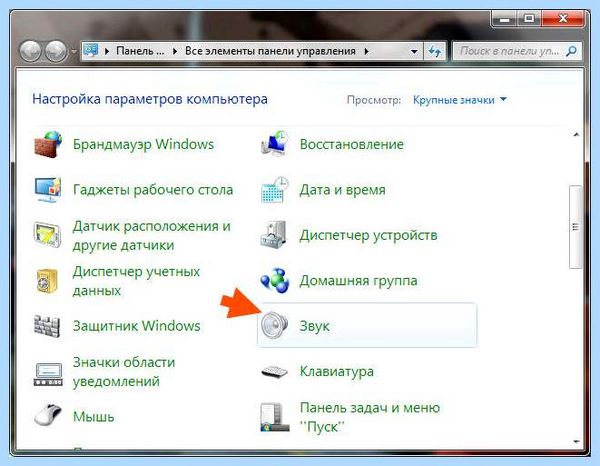Click the scrollbar up arrow
This screenshot has height=466, width=600.
pyautogui.click(x=576, y=135)
